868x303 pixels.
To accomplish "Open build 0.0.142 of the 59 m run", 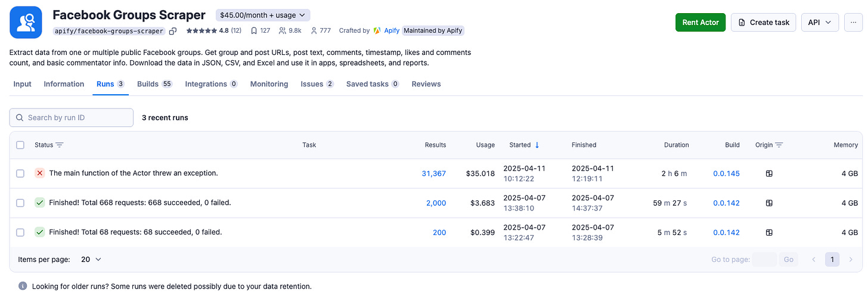I will tap(726, 203).
